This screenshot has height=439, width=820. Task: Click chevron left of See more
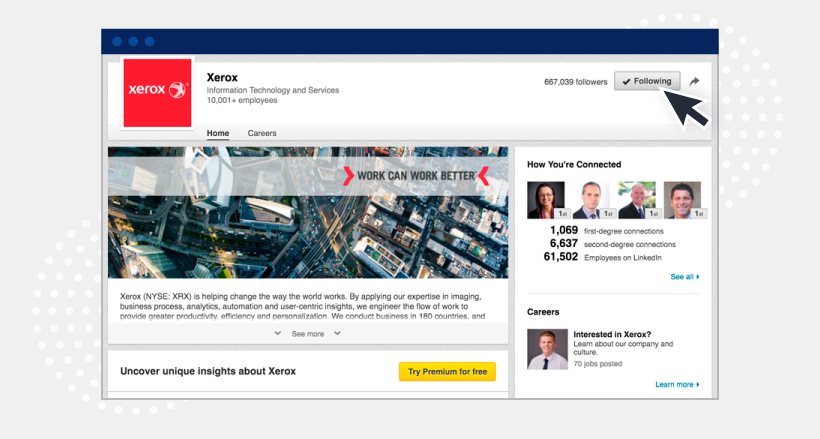click(x=278, y=333)
